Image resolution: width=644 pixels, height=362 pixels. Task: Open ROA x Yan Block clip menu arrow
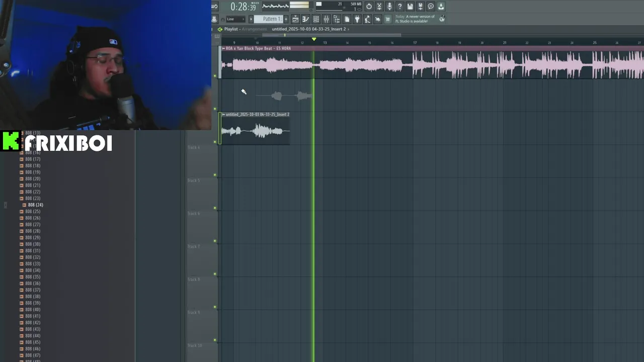pos(223,48)
